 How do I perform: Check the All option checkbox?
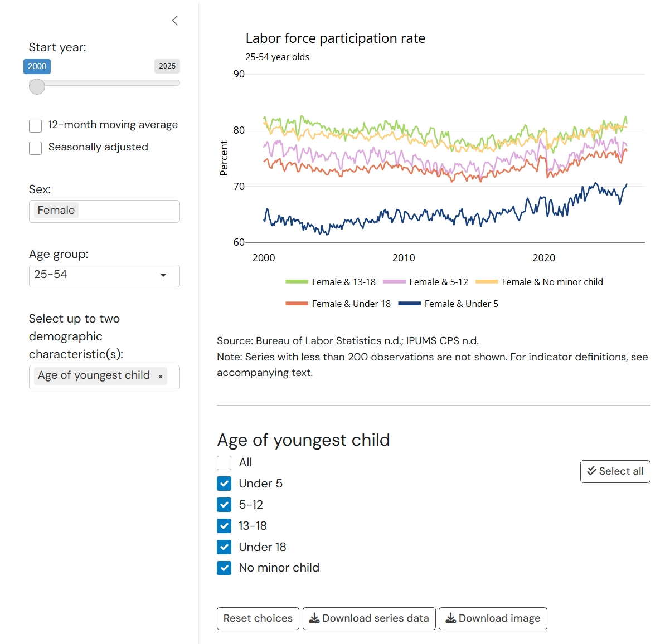coord(224,463)
